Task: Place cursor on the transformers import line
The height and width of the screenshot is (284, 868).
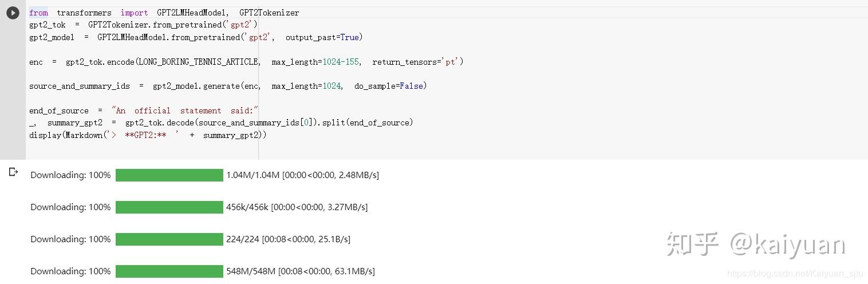Action: (164, 13)
